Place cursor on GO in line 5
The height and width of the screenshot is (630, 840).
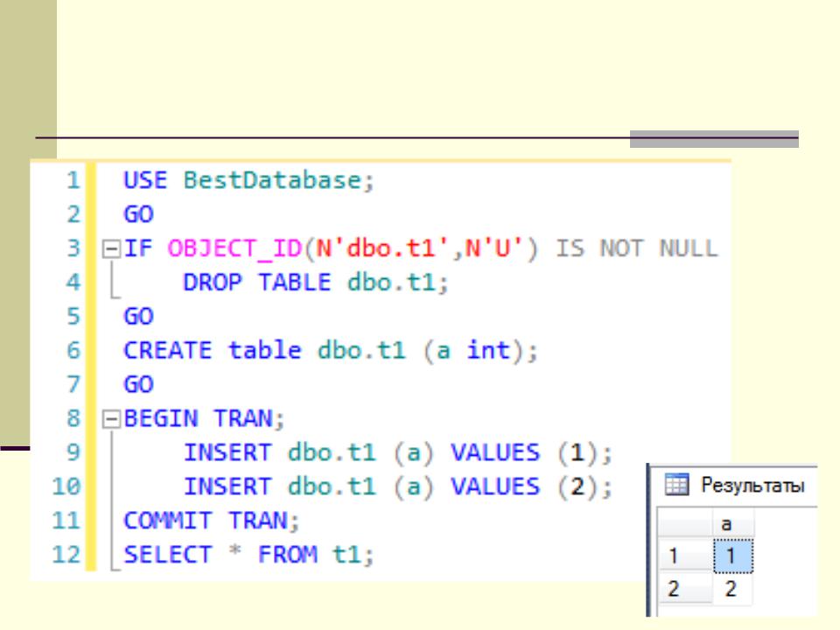(x=138, y=317)
